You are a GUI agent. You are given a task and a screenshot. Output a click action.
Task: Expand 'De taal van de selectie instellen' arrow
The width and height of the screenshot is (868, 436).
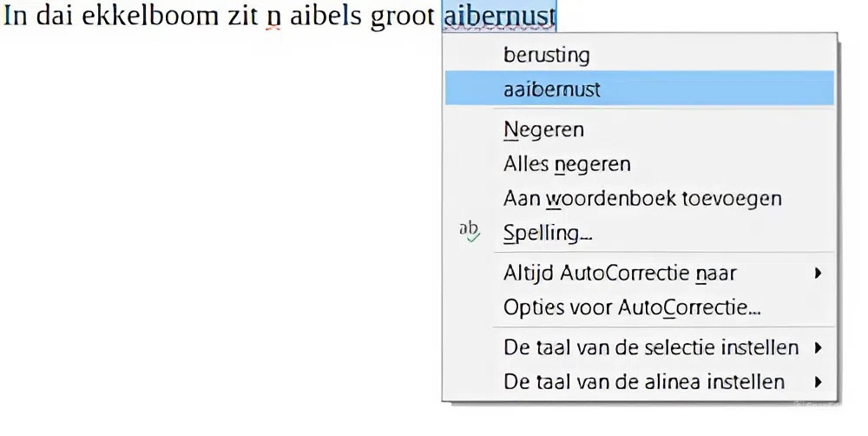[x=818, y=348]
